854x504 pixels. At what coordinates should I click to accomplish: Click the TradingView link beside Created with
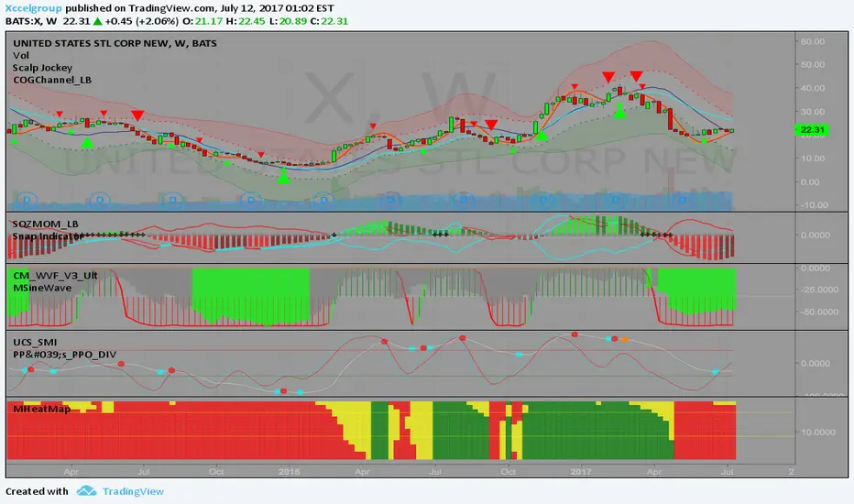click(133, 491)
